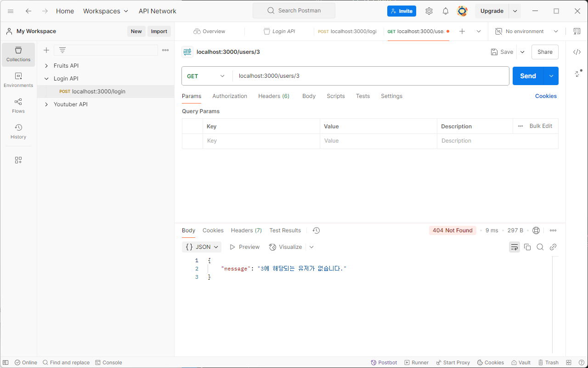
Task: Toggle wrap lines in response
Action: (x=514, y=247)
